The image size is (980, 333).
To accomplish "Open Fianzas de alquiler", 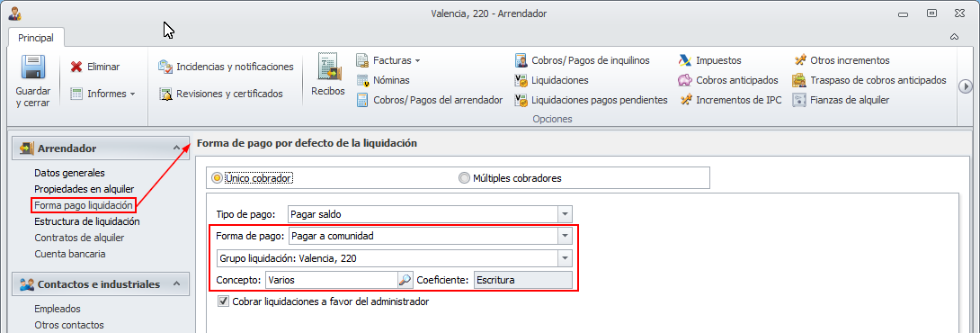I will (x=841, y=100).
